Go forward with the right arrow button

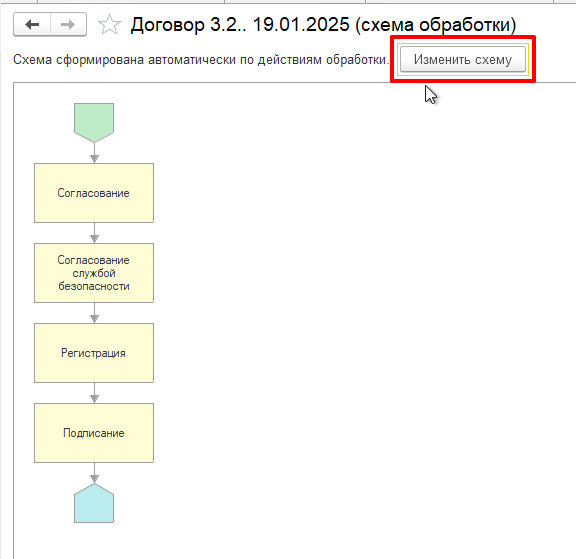(x=68, y=25)
